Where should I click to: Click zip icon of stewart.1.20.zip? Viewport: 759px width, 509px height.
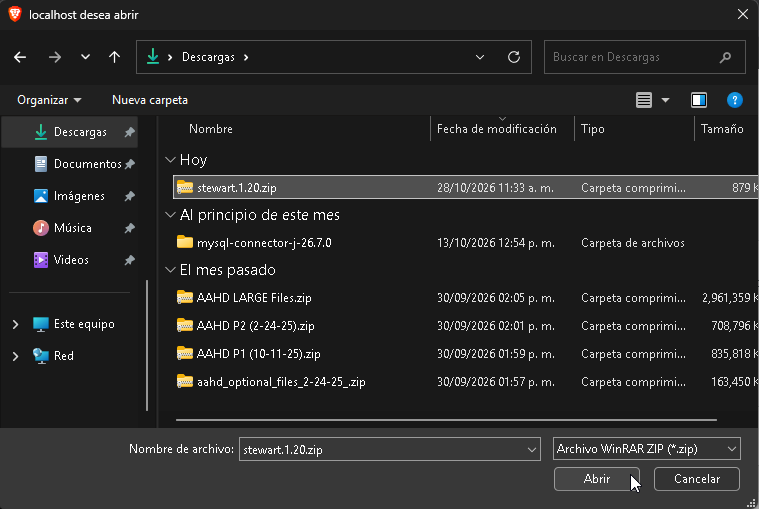pyautogui.click(x=184, y=187)
